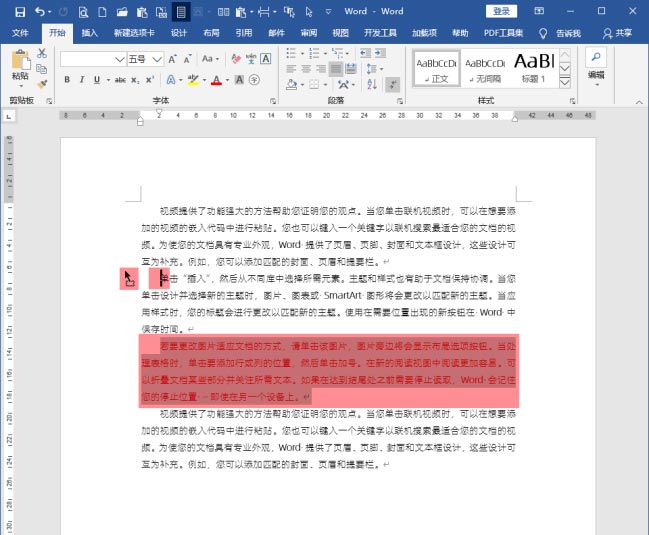The width and height of the screenshot is (649, 535).
Task: Click the Increase Indent icon
Action: pyautogui.click(x=380, y=53)
